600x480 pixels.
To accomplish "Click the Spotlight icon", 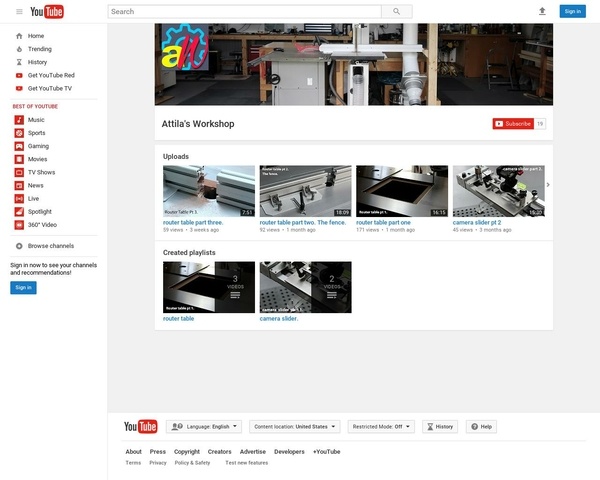I will click(19, 212).
